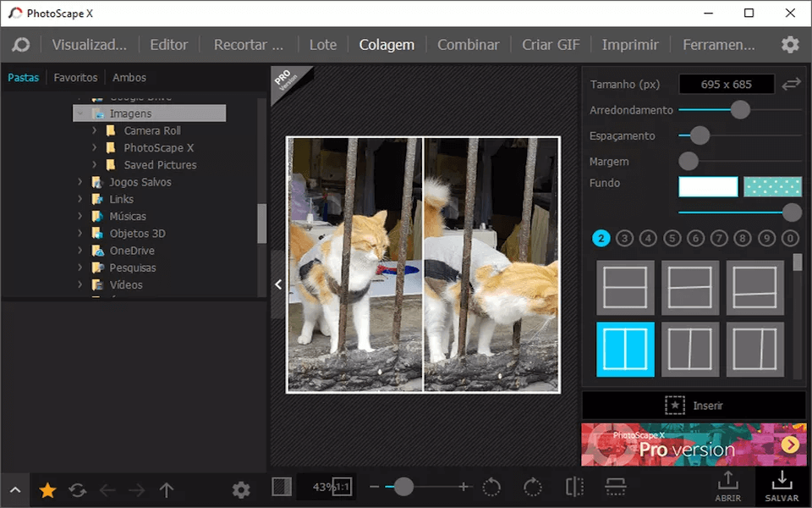
Task: Open file browser settings gear
Action: [241, 490]
